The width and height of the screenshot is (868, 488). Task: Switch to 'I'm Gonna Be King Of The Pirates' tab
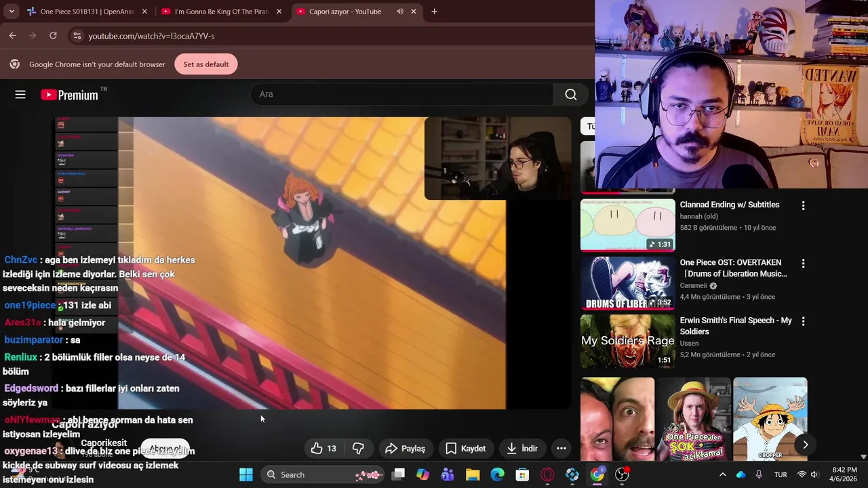coord(220,12)
